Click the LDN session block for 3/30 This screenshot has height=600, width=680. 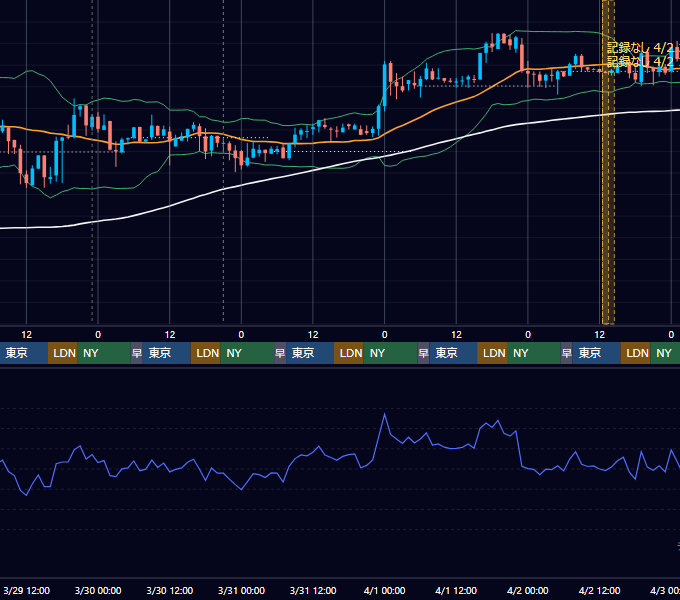coord(206,353)
